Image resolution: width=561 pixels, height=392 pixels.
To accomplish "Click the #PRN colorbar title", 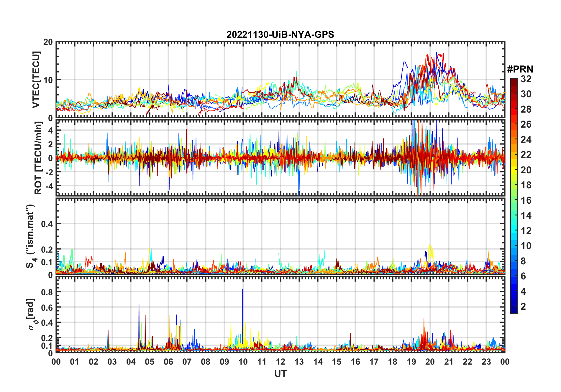I will (520, 69).
